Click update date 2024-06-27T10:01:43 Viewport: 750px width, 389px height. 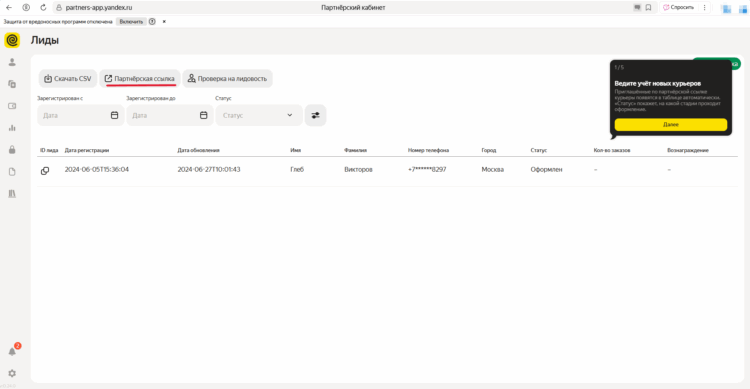tap(209, 169)
